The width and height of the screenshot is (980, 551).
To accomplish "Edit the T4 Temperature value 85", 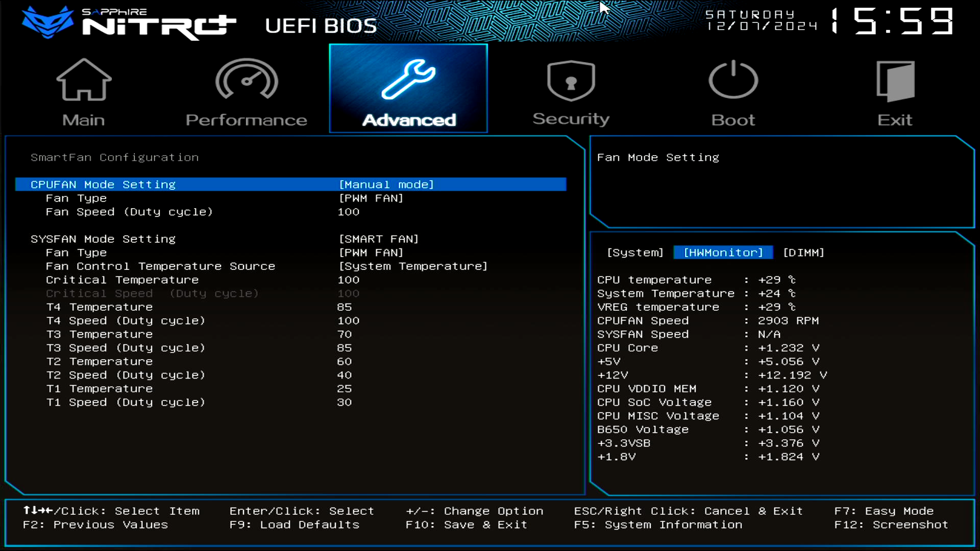I will pos(345,307).
